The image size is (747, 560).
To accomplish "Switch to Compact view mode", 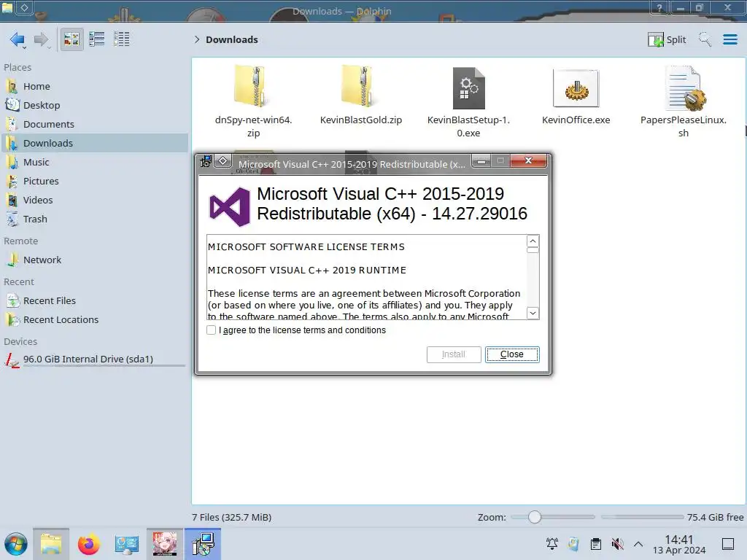I will pos(97,39).
